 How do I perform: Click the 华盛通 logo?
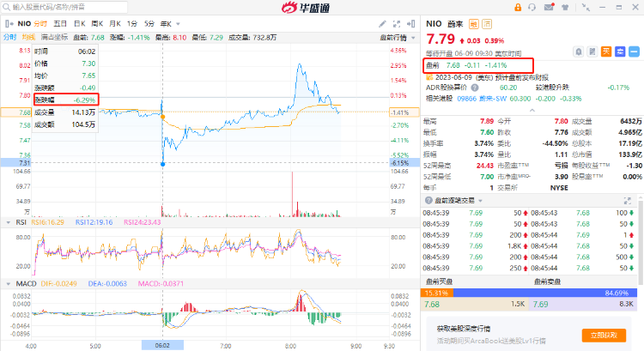pos(306,8)
